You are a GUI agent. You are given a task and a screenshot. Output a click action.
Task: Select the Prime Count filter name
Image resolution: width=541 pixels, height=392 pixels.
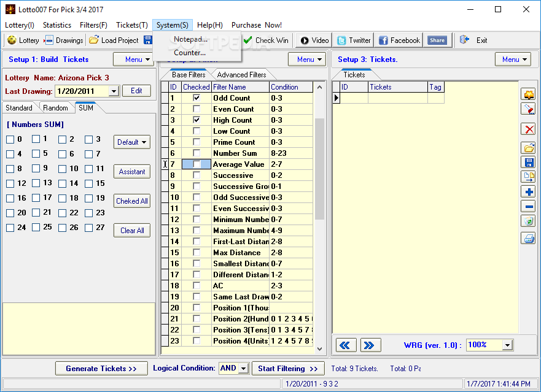coord(234,142)
